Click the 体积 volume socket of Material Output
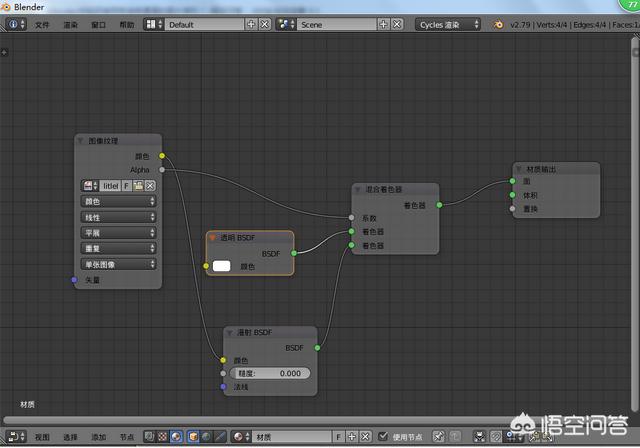Viewport: 640px width, 448px height. [512, 195]
